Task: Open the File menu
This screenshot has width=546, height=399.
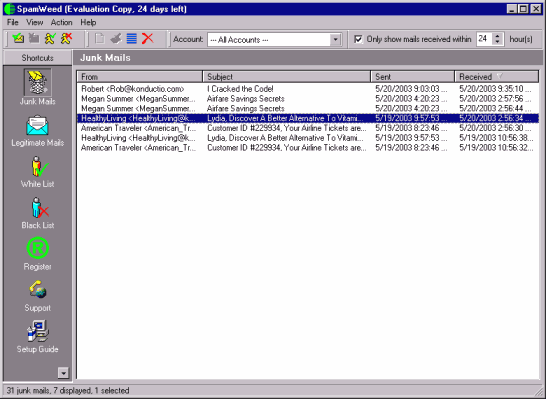Action: click(x=13, y=23)
